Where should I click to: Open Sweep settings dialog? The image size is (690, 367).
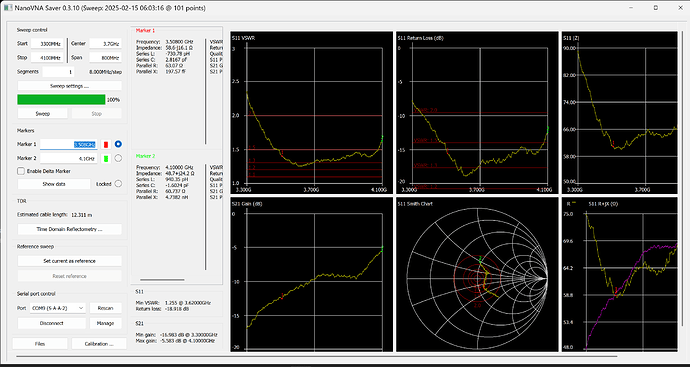(70, 86)
